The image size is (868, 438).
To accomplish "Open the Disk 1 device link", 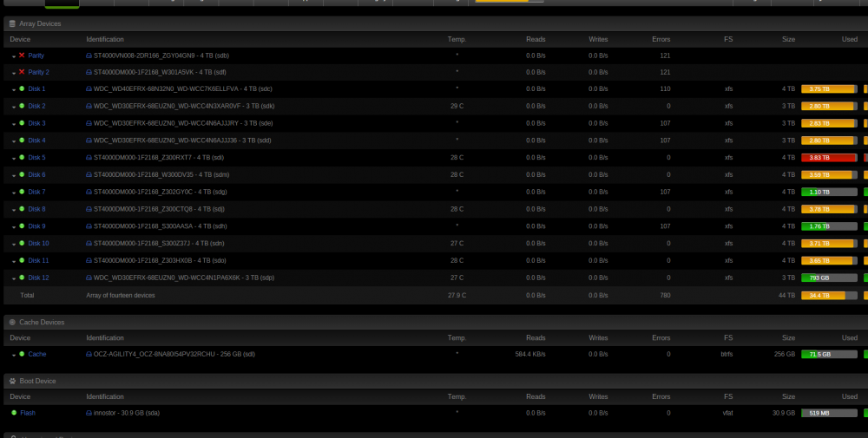I will click(36, 89).
